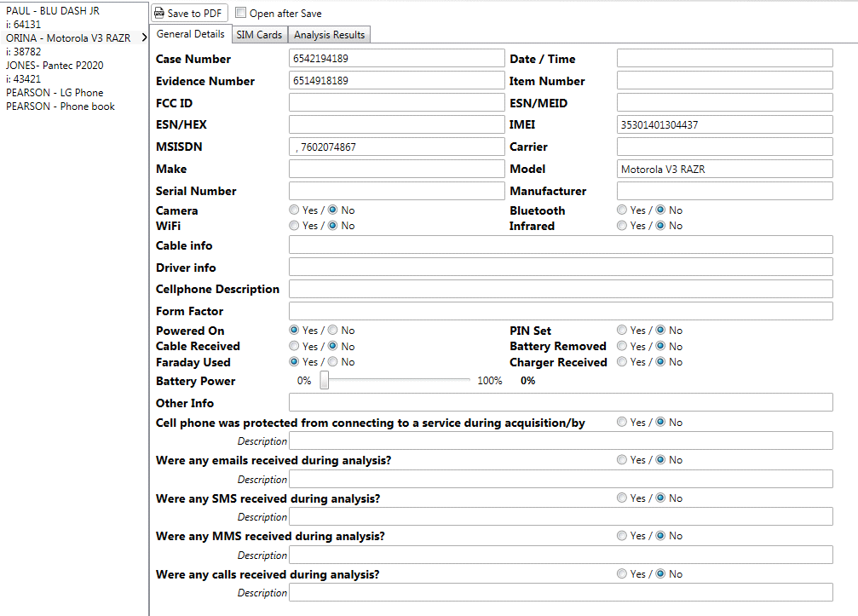Set Cable Received to Yes
858x616 pixels.
pyautogui.click(x=295, y=346)
